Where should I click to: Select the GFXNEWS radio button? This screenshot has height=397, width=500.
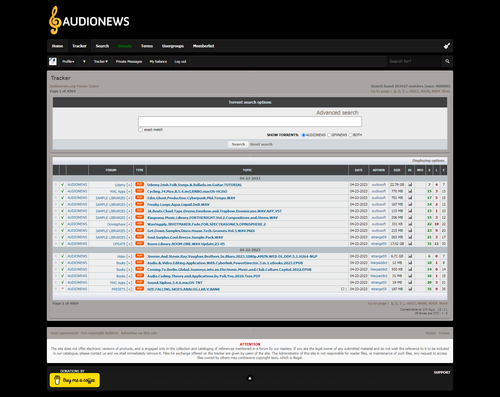coord(329,135)
